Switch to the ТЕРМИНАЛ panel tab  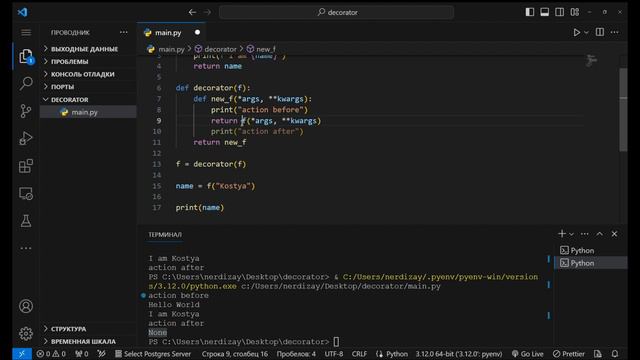165,235
